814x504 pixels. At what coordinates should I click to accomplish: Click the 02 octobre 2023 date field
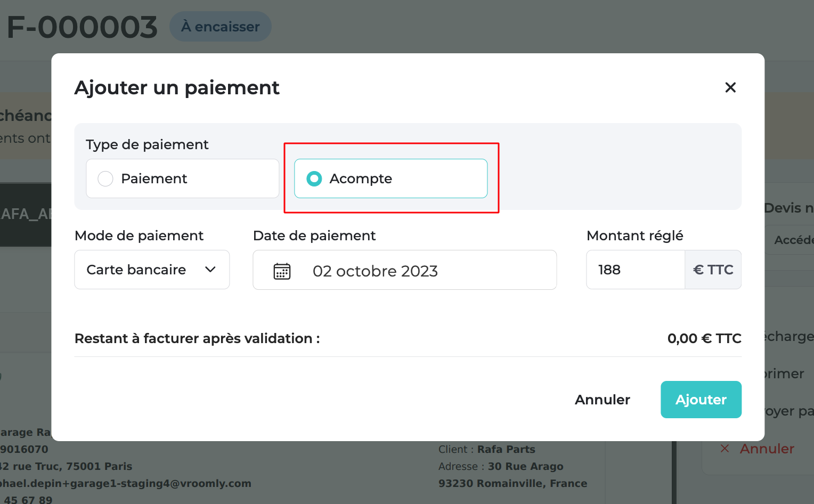pyautogui.click(x=405, y=270)
